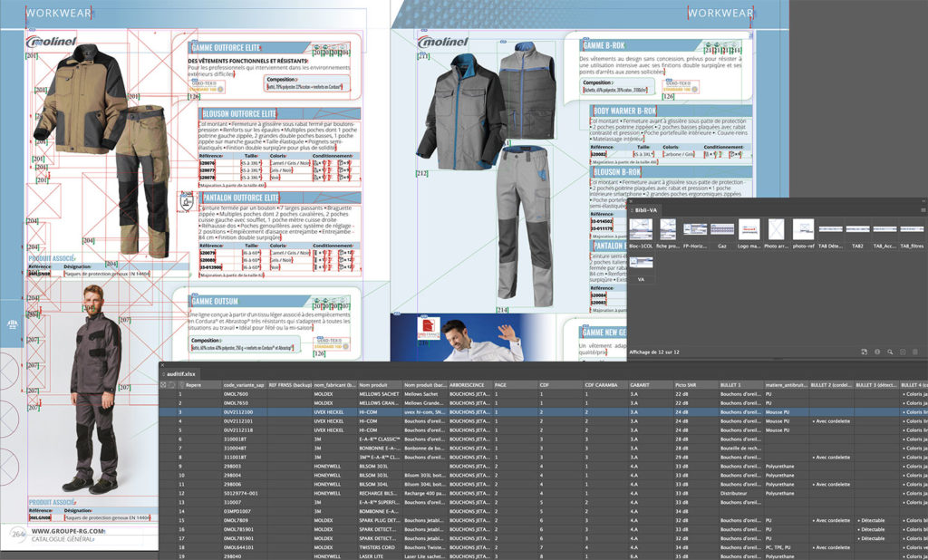Select the TAB_Acc... library thumbnail
Image resolution: width=928 pixels, height=560 pixels.
point(884,229)
